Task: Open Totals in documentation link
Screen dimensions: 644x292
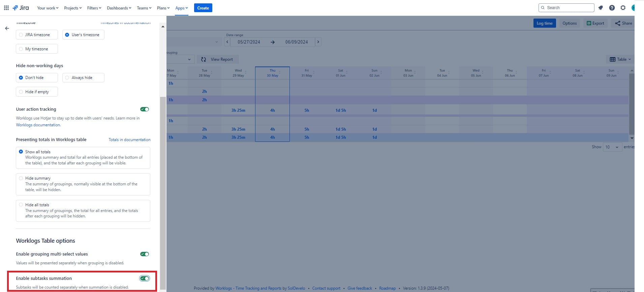Action: (x=129, y=140)
